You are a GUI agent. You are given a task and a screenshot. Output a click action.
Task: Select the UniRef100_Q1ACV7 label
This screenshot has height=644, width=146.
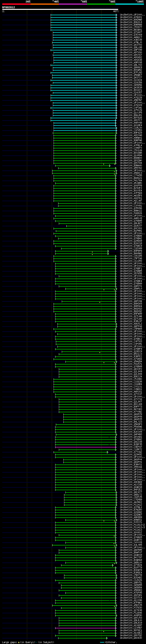(131, 226)
